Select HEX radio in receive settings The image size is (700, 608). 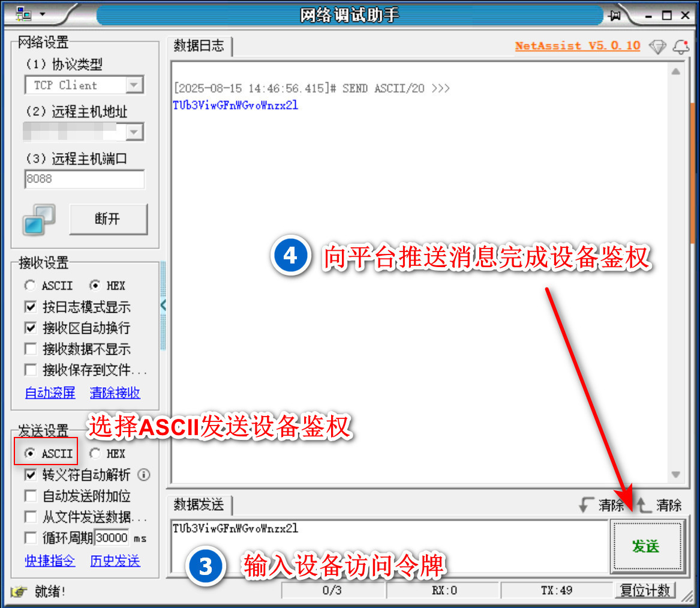pos(94,286)
